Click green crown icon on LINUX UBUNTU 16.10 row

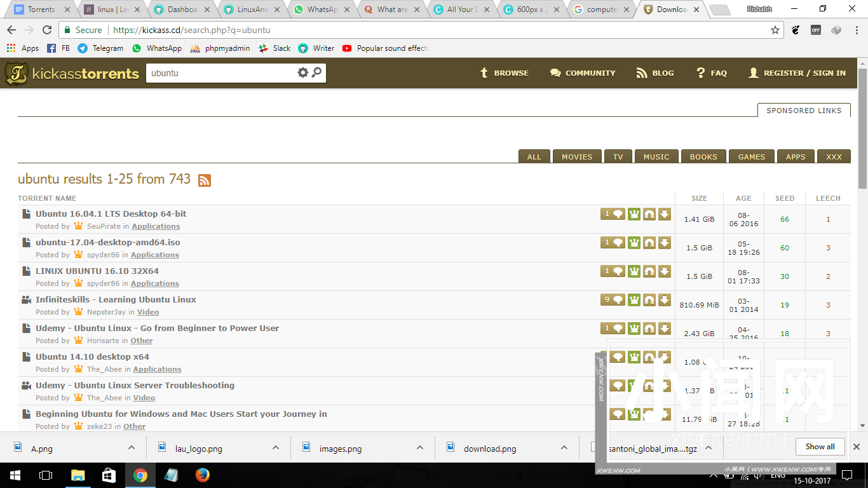point(634,271)
